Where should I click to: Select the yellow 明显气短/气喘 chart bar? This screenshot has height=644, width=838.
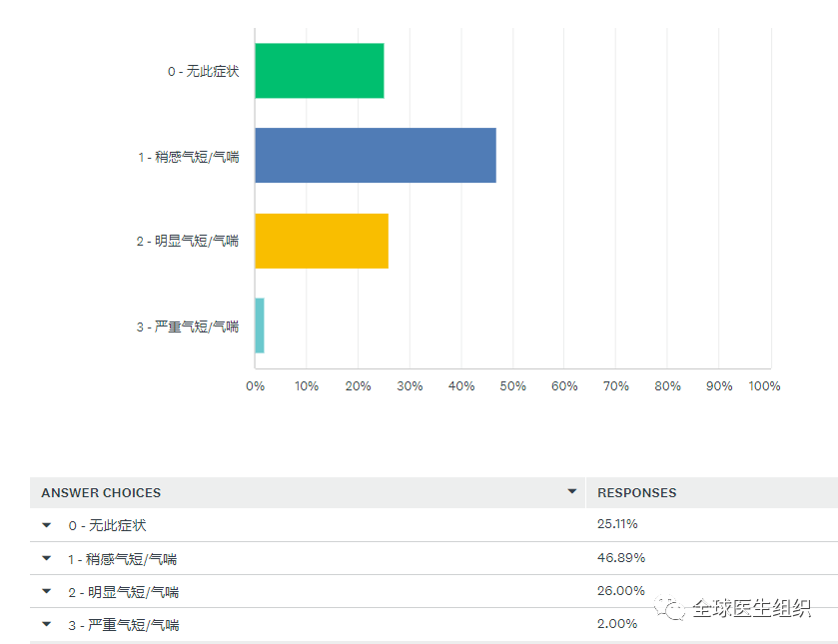click(x=322, y=241)
